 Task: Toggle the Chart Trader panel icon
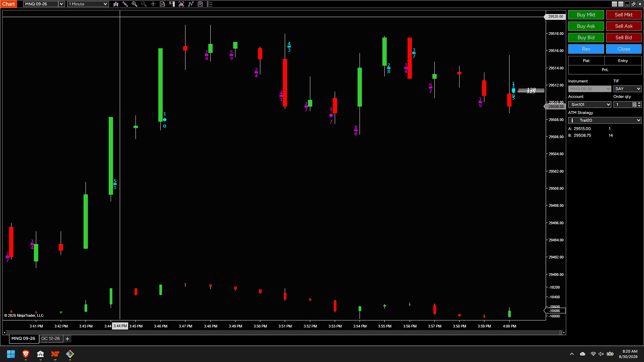(172, 4)
